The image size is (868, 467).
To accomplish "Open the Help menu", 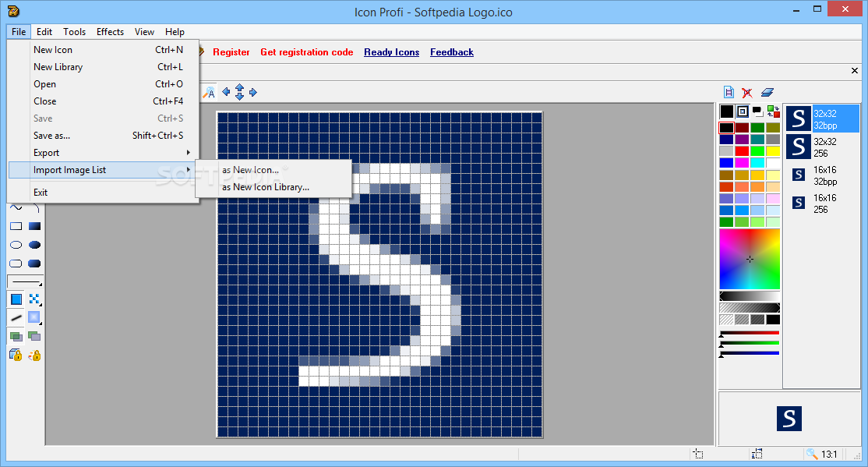I will click(x=175, y=32).
